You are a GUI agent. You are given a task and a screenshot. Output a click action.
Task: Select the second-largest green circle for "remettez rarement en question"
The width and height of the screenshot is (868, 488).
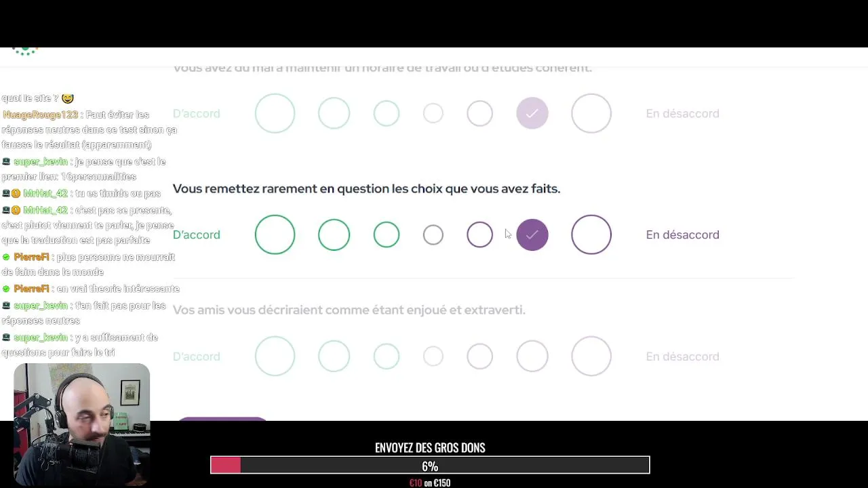click(334, 235)
